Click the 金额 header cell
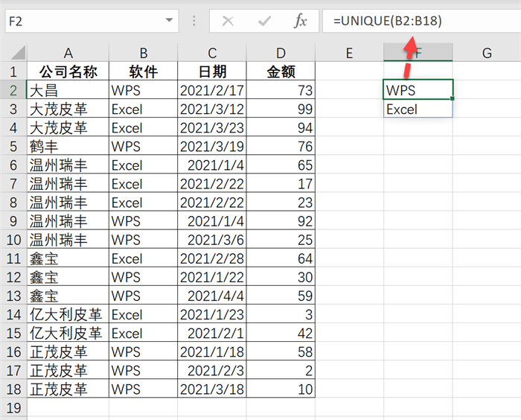 coord(281,71)
